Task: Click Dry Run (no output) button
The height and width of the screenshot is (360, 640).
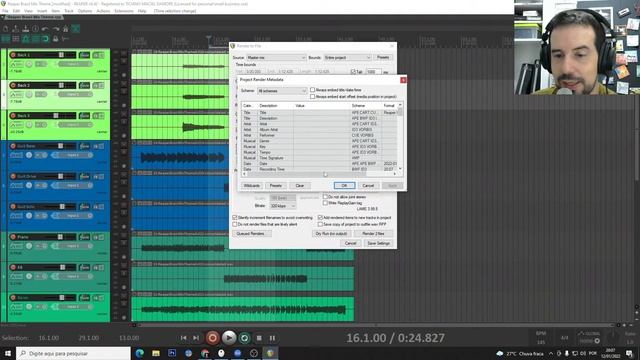Action: pos(331,233)
